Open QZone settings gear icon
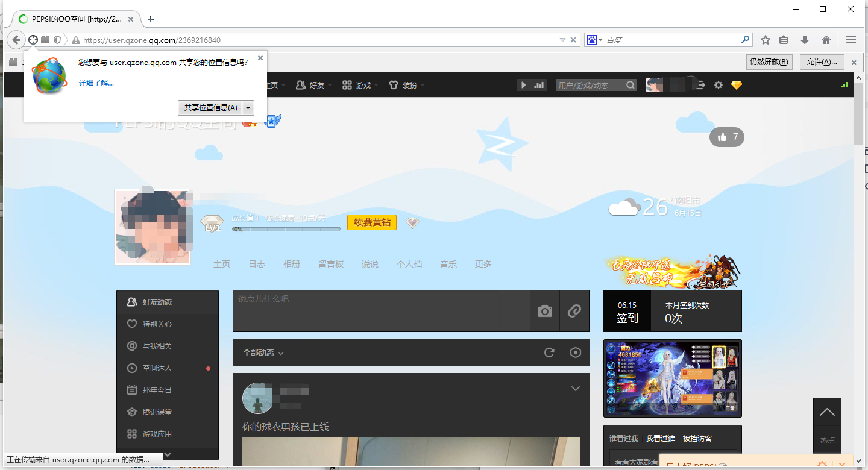This screenshot has width=868, height=470. 718,85
